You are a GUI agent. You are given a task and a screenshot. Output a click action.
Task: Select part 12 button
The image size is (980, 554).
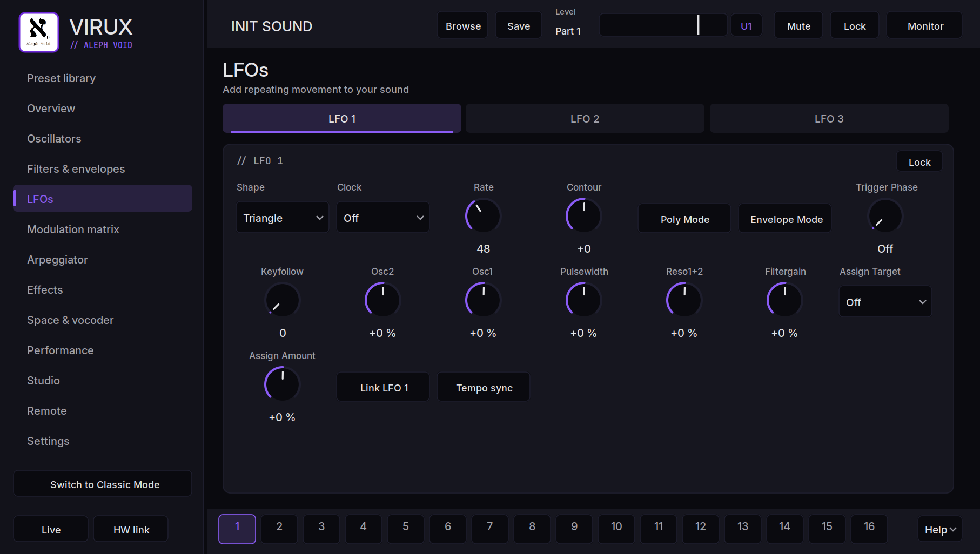pos(701,529)
